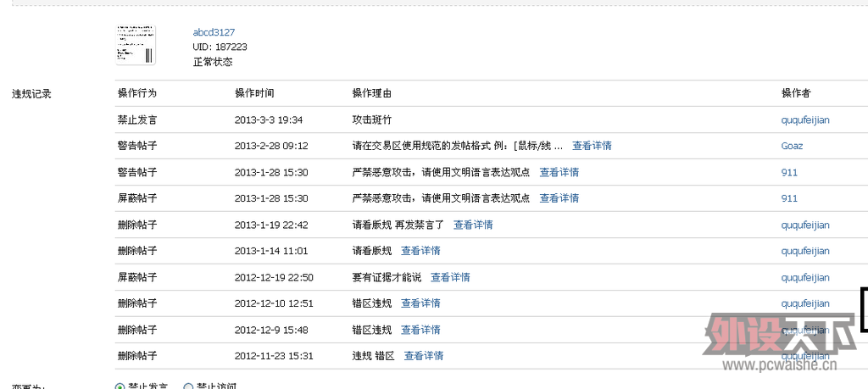
Task: Select the 禁止访问 radio option
Action: [x=188, y=386]
